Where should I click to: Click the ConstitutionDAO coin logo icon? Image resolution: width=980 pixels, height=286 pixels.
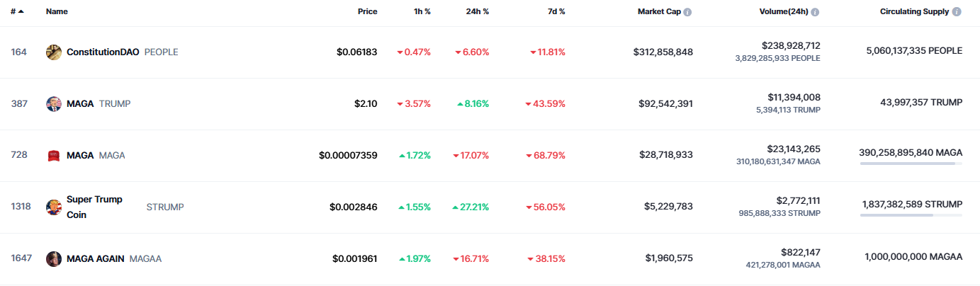point(54,52)
